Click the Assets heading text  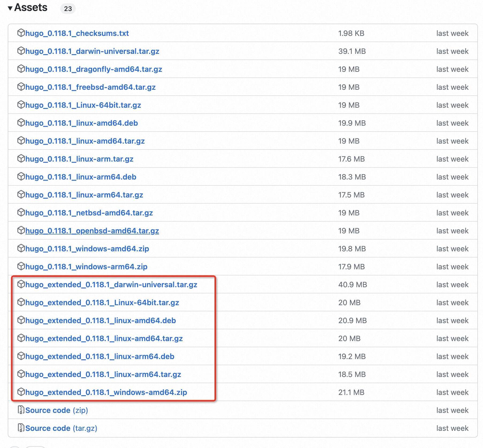31,8
